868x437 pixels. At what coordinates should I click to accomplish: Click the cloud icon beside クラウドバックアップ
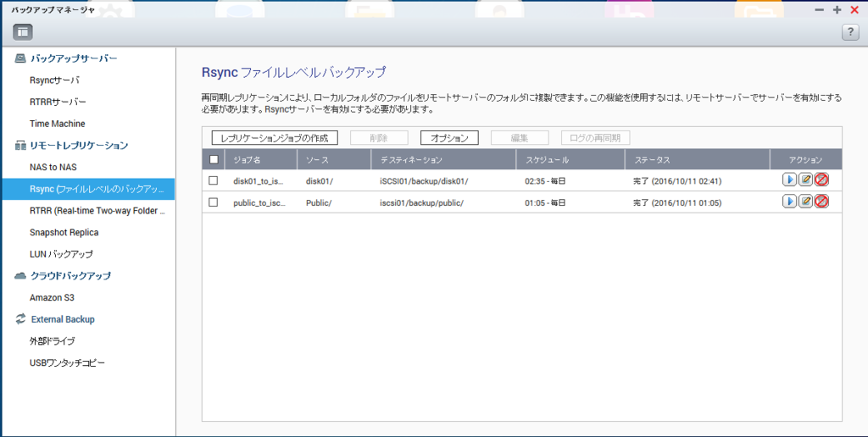tap(20, 275)
